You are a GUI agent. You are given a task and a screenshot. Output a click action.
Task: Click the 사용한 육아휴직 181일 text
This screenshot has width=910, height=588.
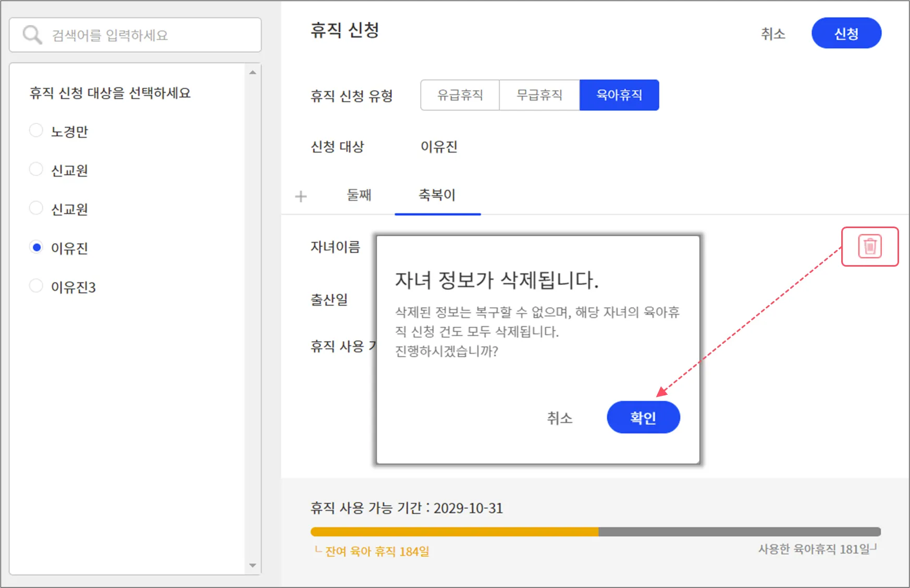click(814, 549)
